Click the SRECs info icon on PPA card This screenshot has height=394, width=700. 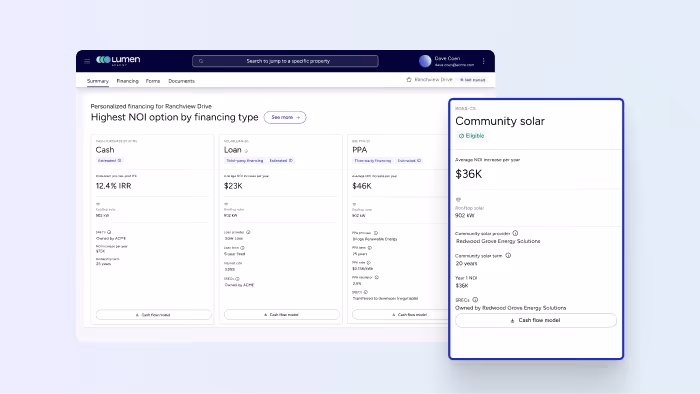click(366, 292)
